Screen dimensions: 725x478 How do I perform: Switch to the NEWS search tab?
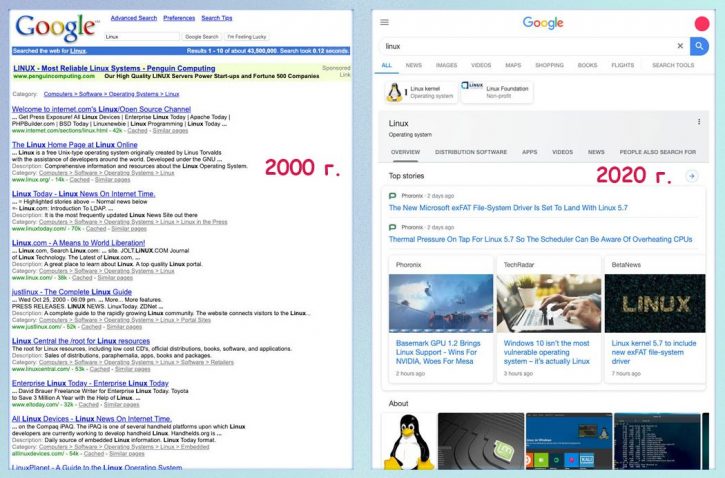pos(413,65)
